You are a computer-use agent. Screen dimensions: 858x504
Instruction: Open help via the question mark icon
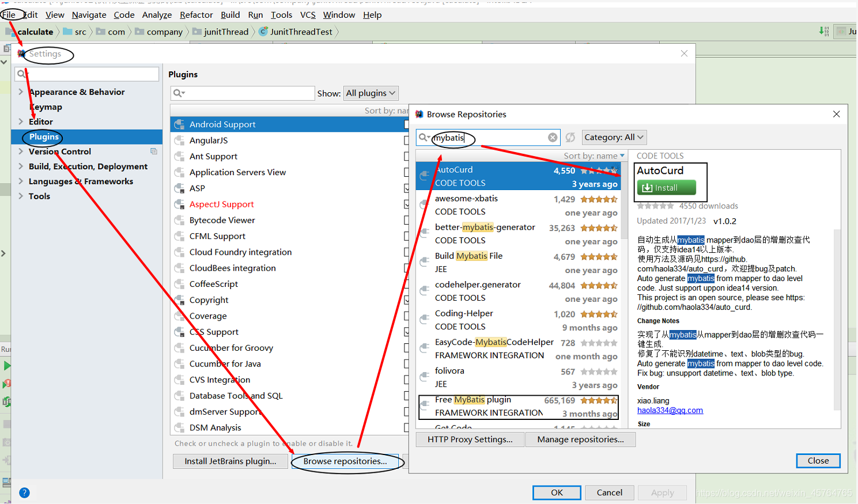[x=24, y=492]
